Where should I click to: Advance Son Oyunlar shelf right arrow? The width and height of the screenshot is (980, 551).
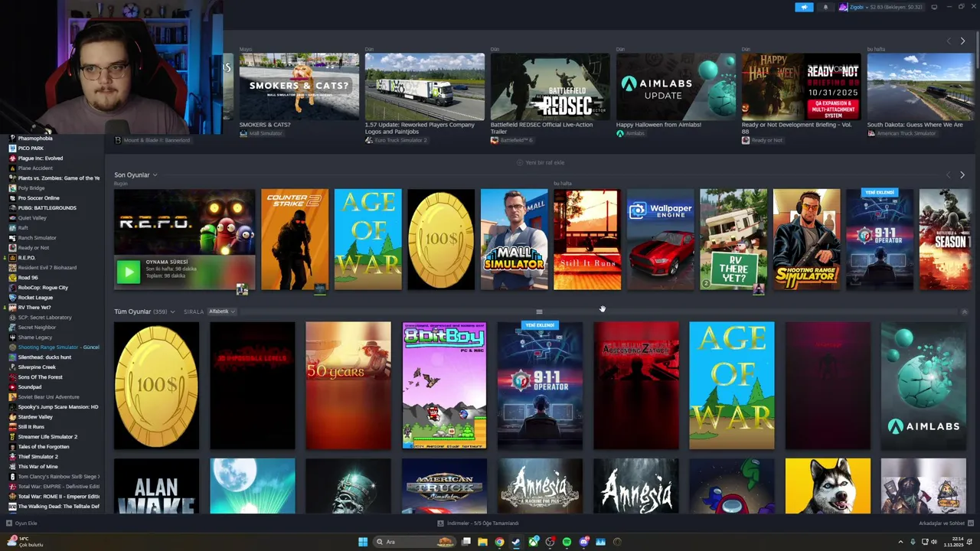click(962, 174)
